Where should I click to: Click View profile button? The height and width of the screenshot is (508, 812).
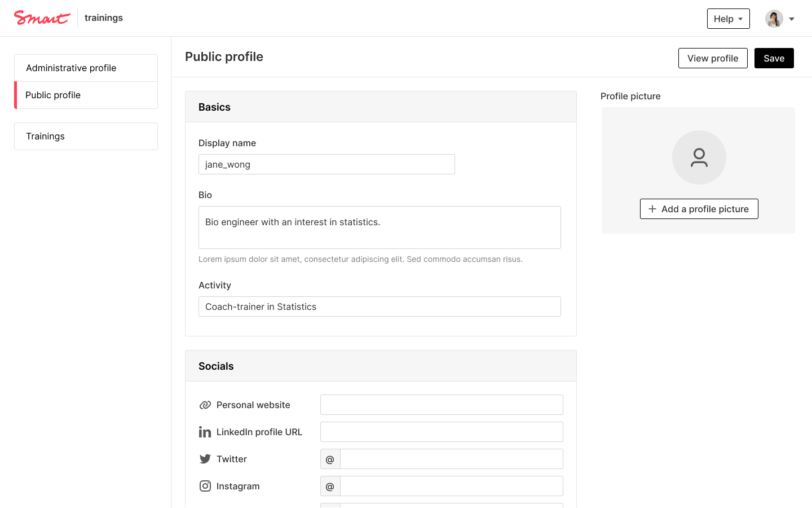pos(713,58)
